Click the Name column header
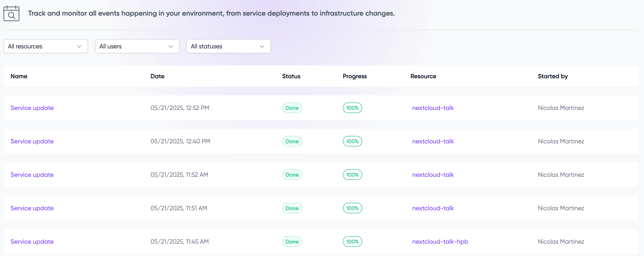The width and height of the screenshot is (644, 256). (x=19, y=76)
